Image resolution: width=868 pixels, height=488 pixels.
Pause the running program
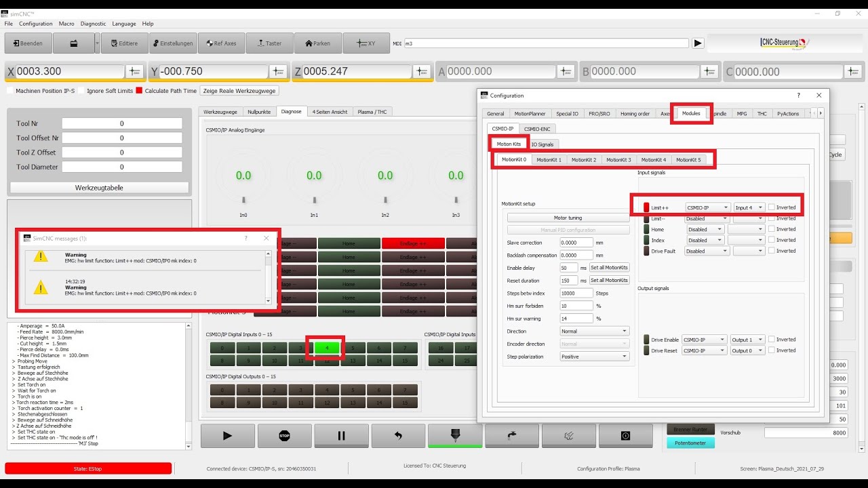click(x=342, y=436)
